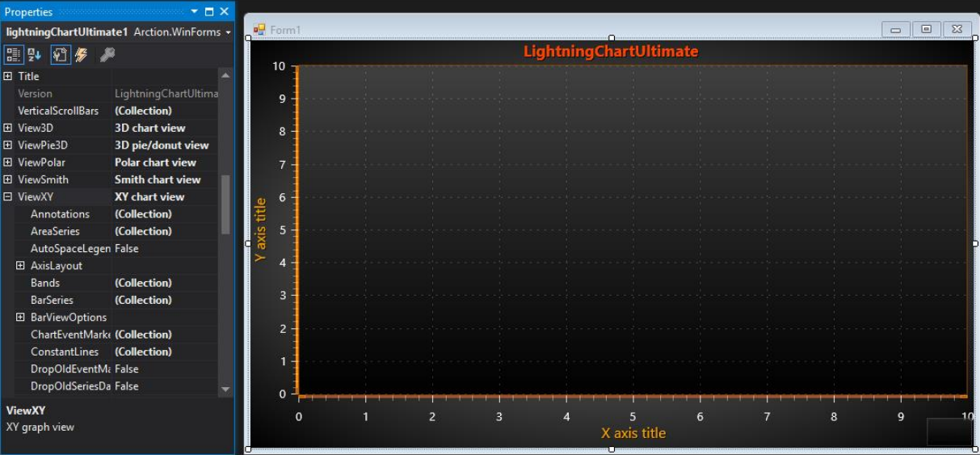This screenshot has height=455, width=980.
Task: Expand the Title property node
Action: point(8,76)
